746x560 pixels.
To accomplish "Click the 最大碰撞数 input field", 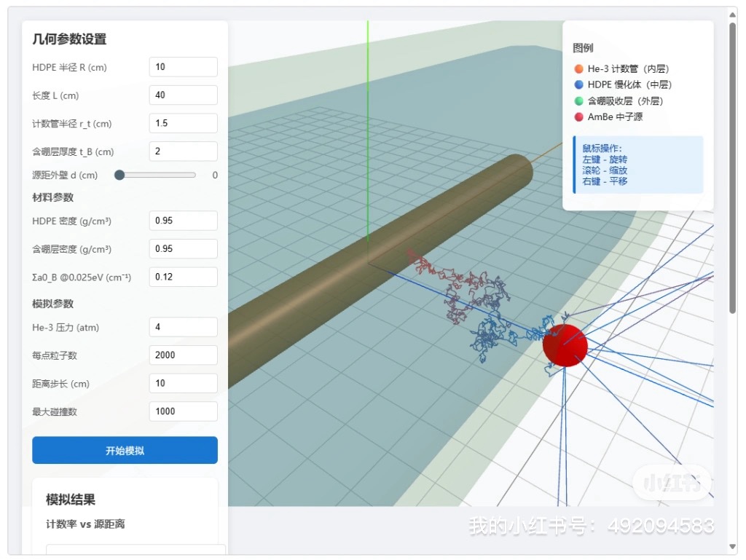I will coord(183,411).
